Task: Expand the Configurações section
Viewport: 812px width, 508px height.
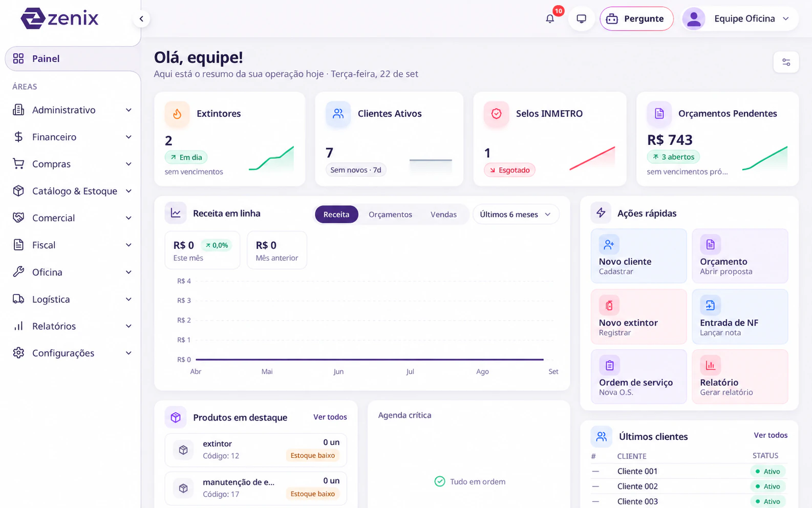Action: 72,353
